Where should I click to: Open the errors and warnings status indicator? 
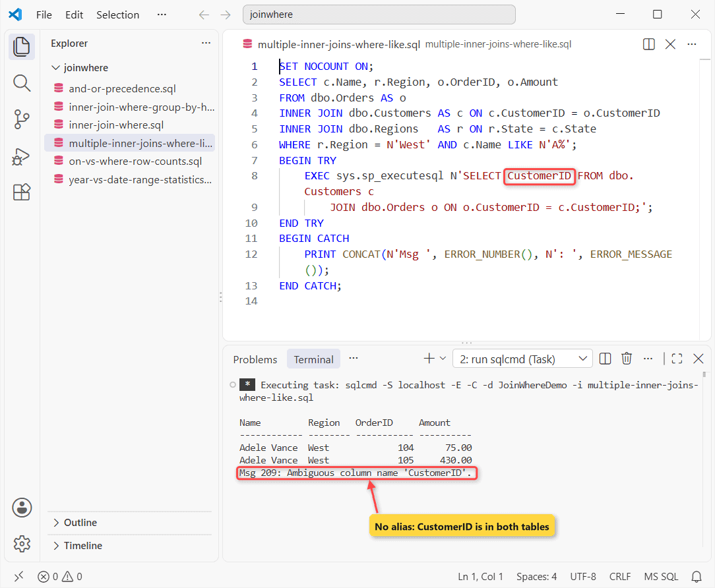[60, 577]
